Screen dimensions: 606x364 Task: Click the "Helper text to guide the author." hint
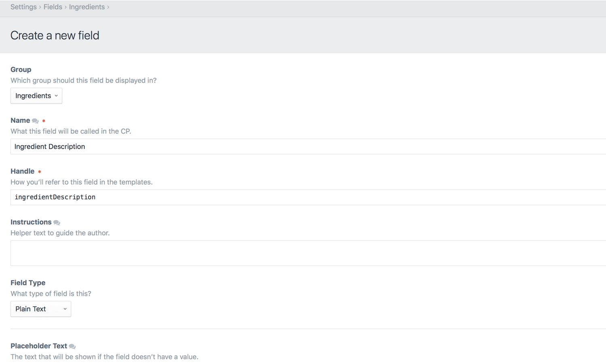tap(60, 233)
